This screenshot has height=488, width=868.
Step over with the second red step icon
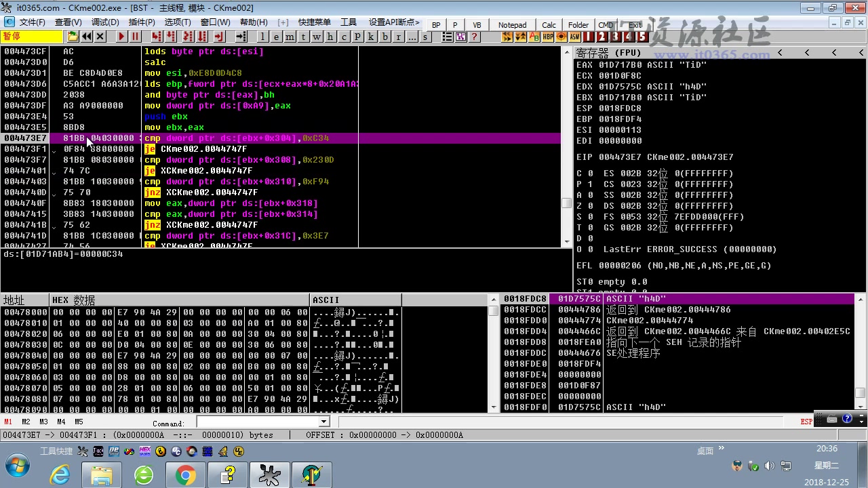click(171, 37)
